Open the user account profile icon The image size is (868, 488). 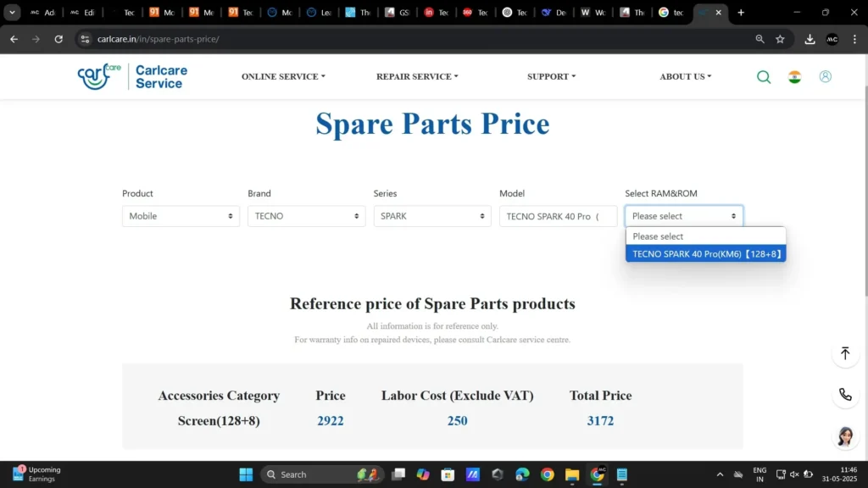[825, 76]
